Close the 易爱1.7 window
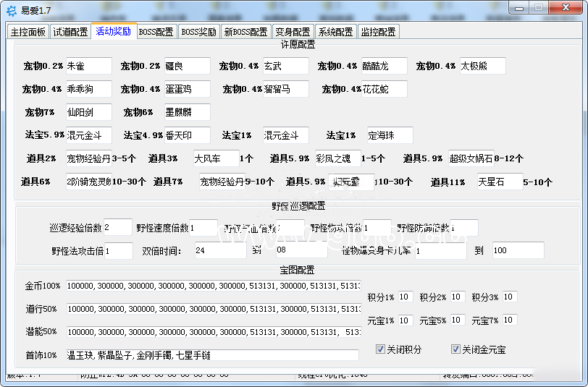This screenshot has width=588, height=387. (x=566, y=7)
